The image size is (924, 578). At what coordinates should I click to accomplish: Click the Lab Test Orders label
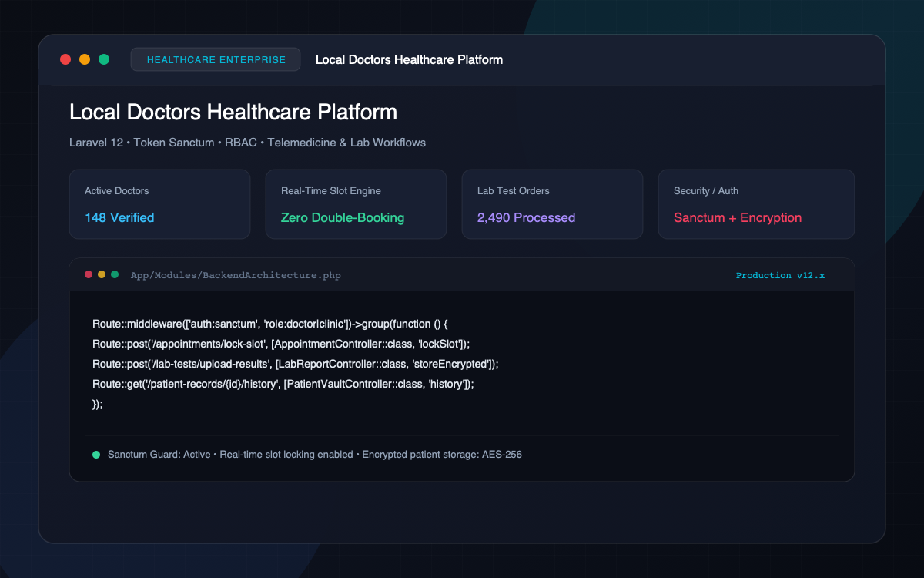514,190
